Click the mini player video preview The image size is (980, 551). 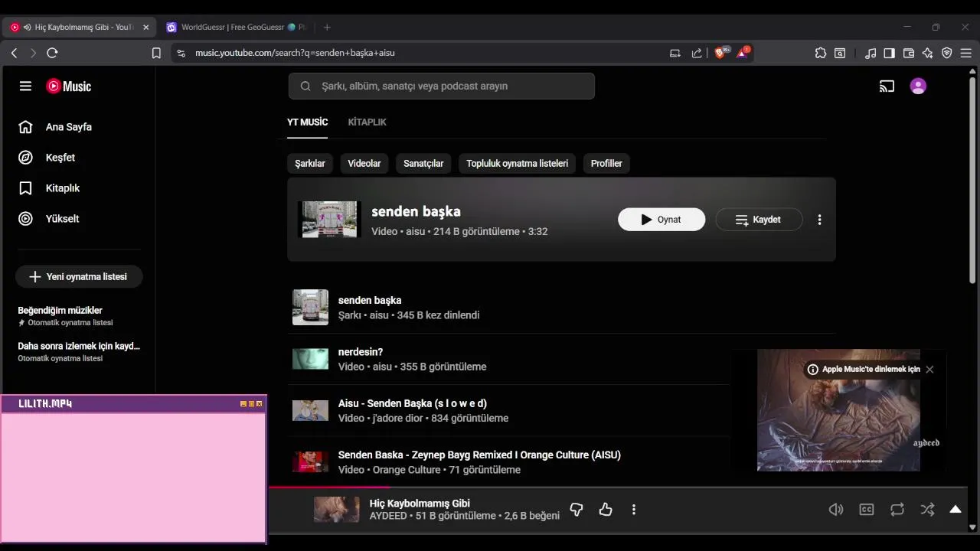coord(838,410)
